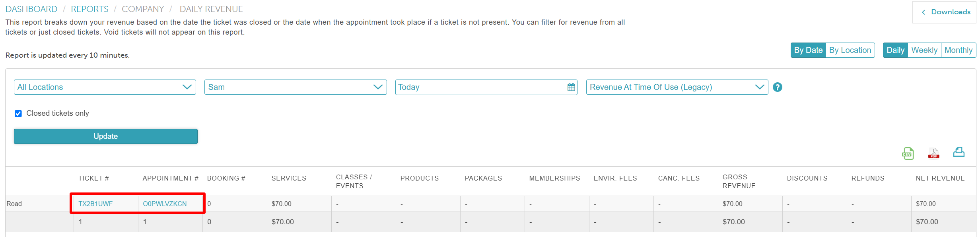Download report as PDF
The height and width of the screenshot is (237, 980).
[933, 153]
